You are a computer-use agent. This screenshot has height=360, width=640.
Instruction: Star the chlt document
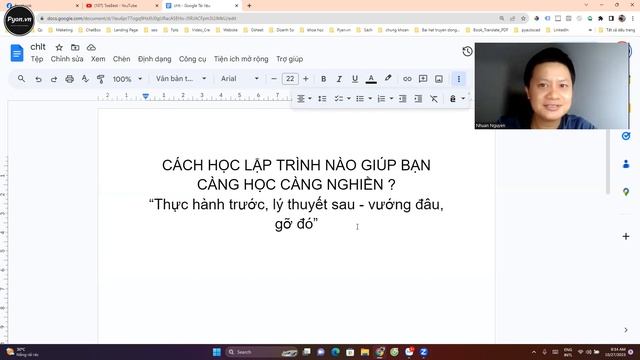[x=59, y=47]
